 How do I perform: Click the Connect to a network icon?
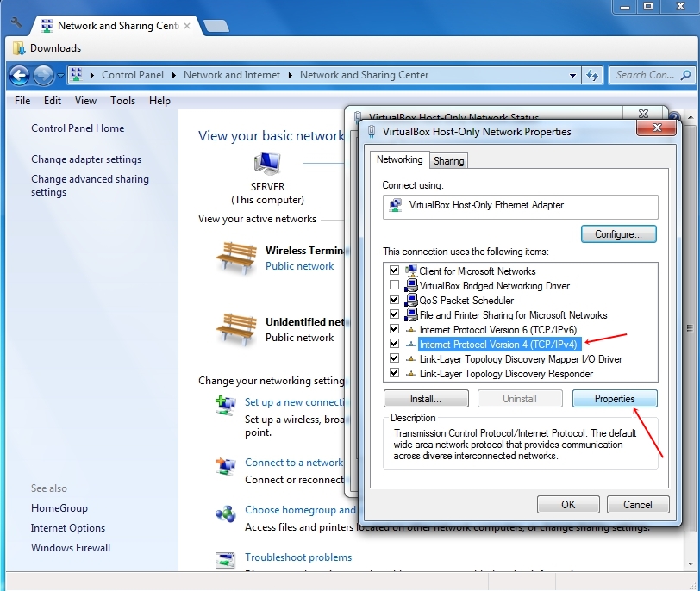[226, 466]
